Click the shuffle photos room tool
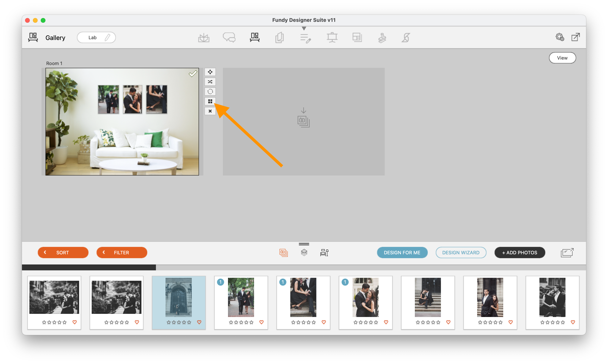The height and width of the screenshot is (364, 608). 210,82
